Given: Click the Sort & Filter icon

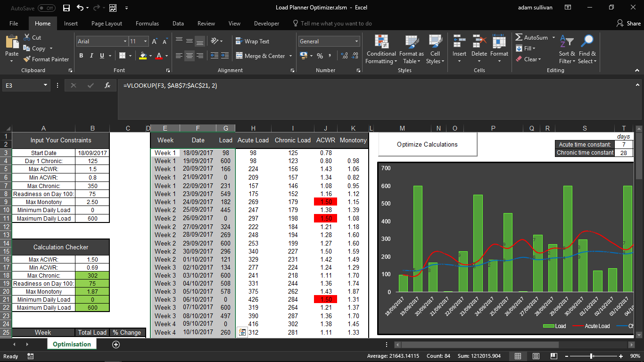Looking at the screenshot, I should [567, 49].
